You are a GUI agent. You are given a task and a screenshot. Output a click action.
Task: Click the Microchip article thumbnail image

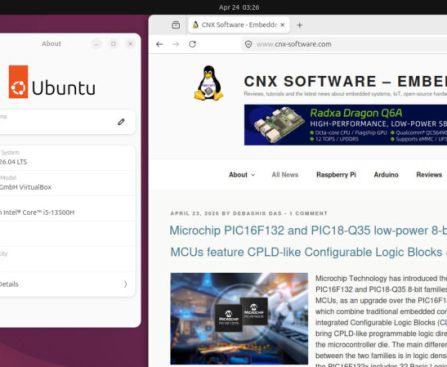pos(239,318)
